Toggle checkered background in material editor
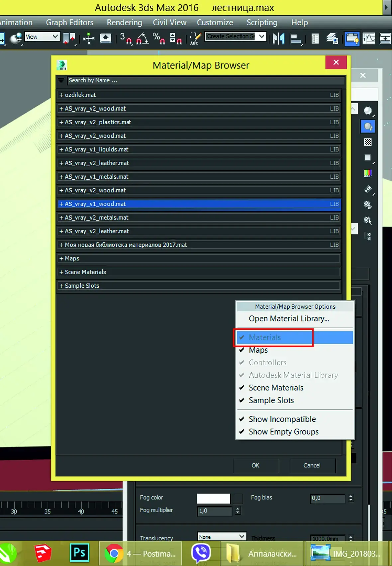Screen dimensions: 392x566 coord(368,142)
